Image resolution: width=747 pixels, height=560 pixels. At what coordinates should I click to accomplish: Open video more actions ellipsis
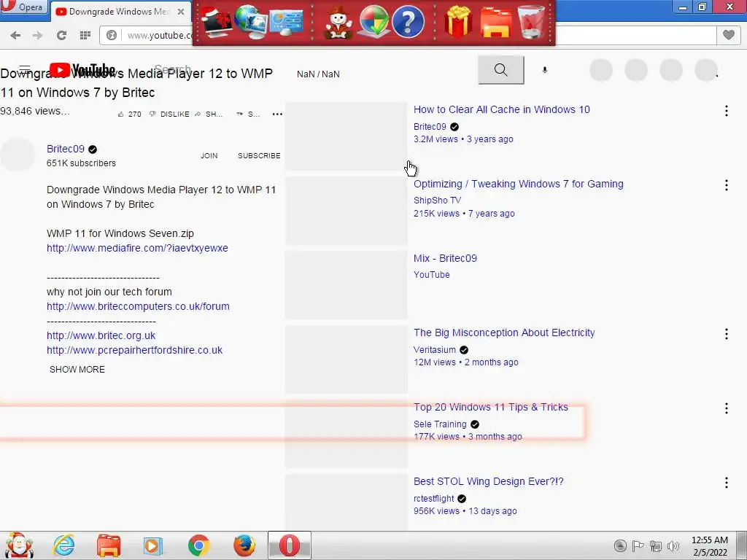(x=277, y=114)
